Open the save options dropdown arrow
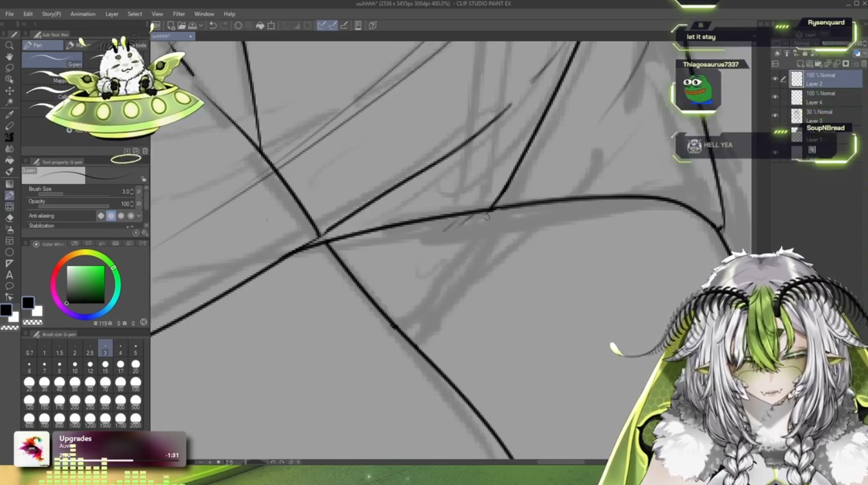This screenshot has height=485, width=868. pos(200,25)
